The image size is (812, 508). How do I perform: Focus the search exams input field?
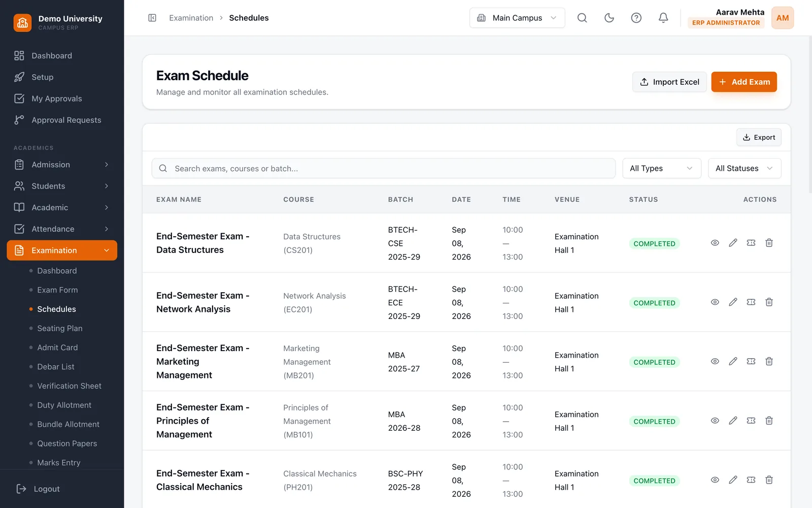pos(384,168)
